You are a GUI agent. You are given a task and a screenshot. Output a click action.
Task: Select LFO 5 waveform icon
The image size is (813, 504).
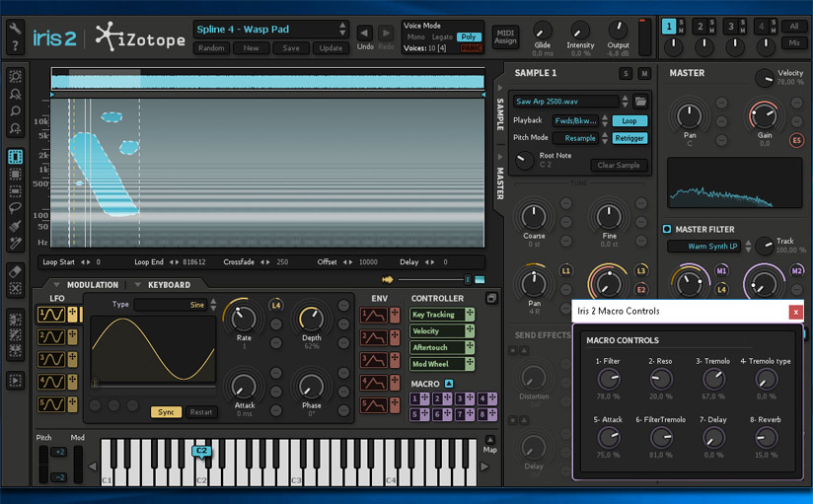(x=51, y=404)
